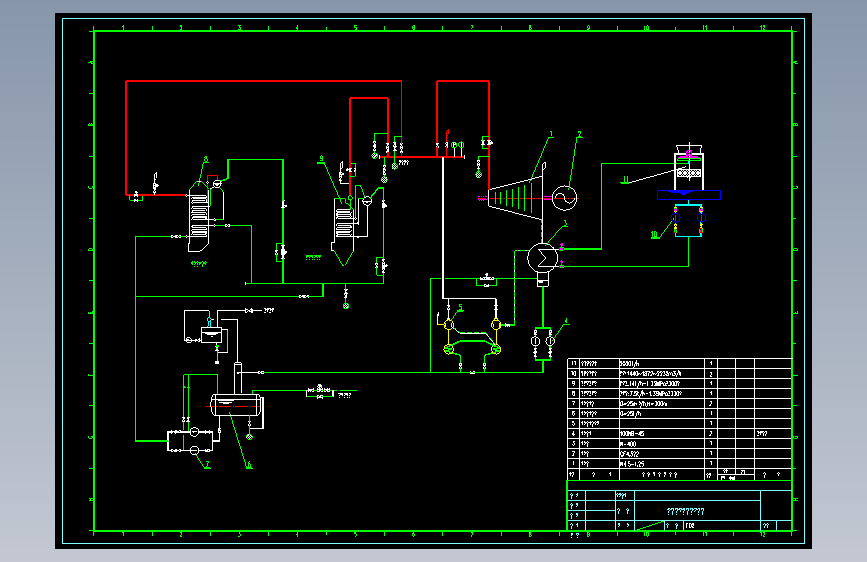Image resolution: width=867 pixels, height=562 pixels.
Task: Click top border zone number 6
Action: [413, 28]
